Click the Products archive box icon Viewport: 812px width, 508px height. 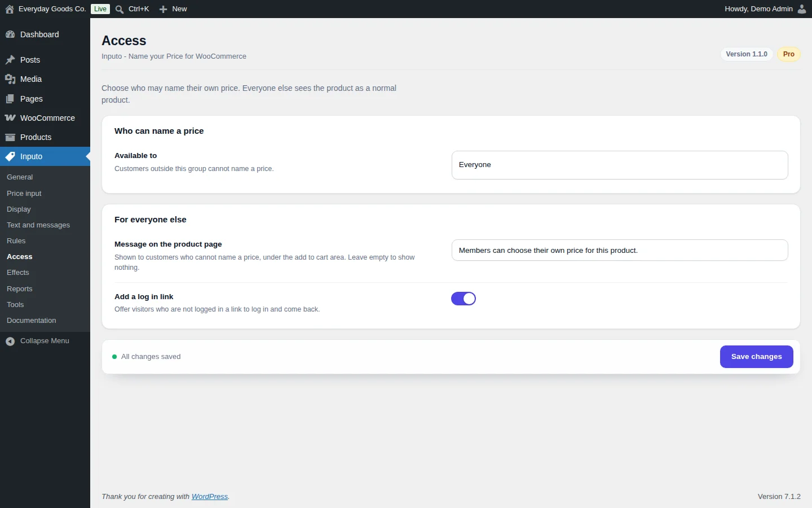tap(10, 137)
